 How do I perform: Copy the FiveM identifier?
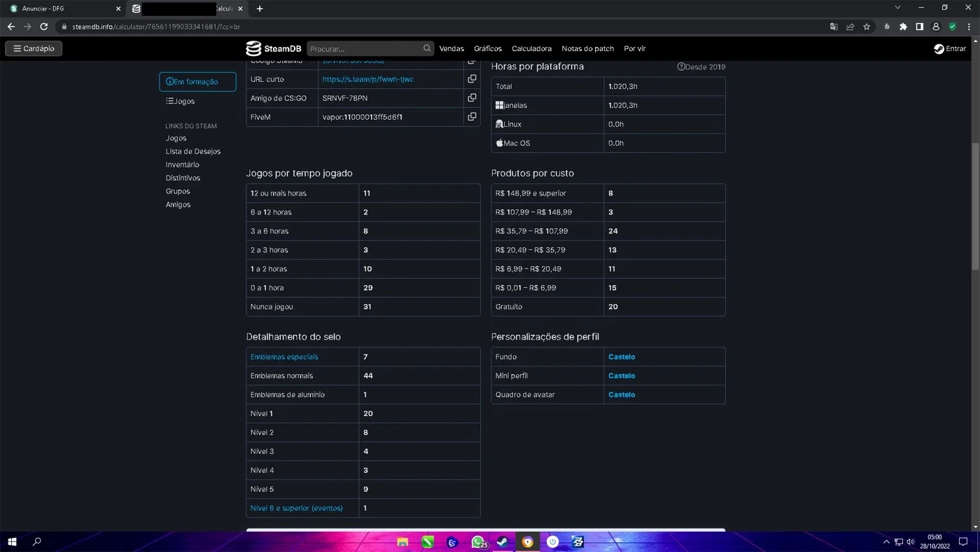point(472,116)
